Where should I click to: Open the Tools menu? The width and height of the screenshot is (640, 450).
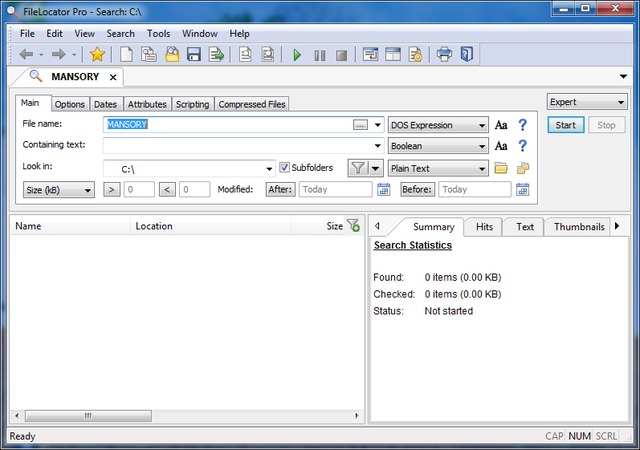[158, 33]
